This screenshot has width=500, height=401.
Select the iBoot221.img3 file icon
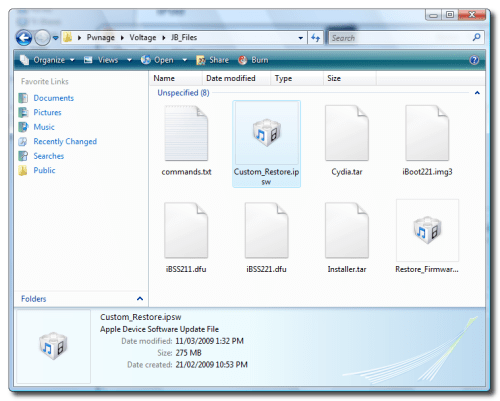click(427, 133)
